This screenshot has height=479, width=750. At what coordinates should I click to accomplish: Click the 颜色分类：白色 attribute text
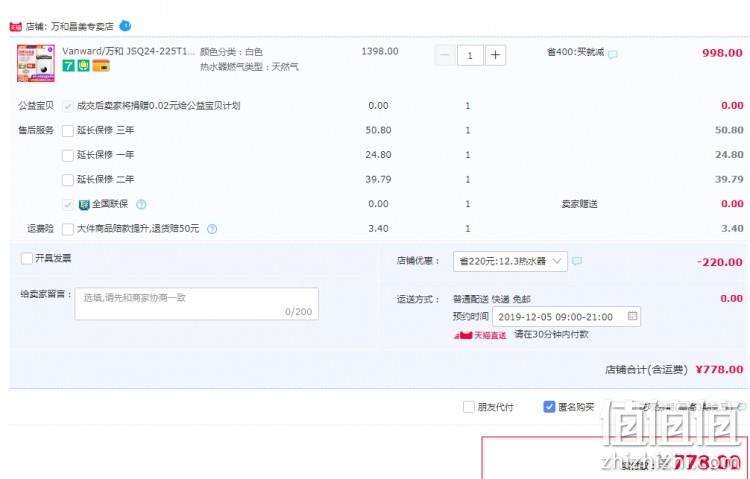[x=232, y=52]
